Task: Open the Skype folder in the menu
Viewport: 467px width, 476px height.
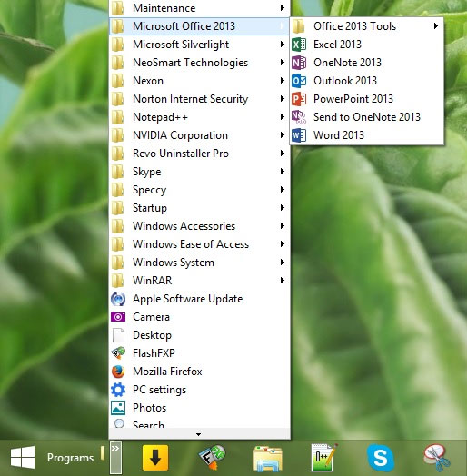Action: pyautogui.click(x=199, y=172)
